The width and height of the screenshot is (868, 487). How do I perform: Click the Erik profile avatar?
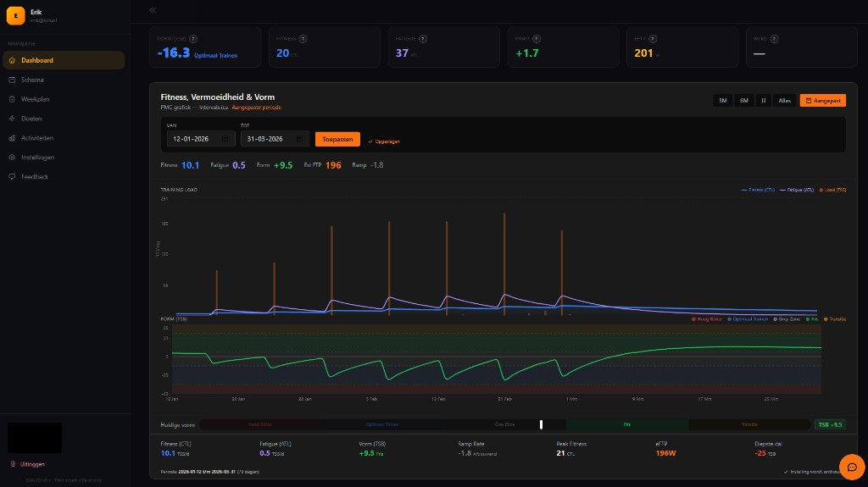(15, 16)
